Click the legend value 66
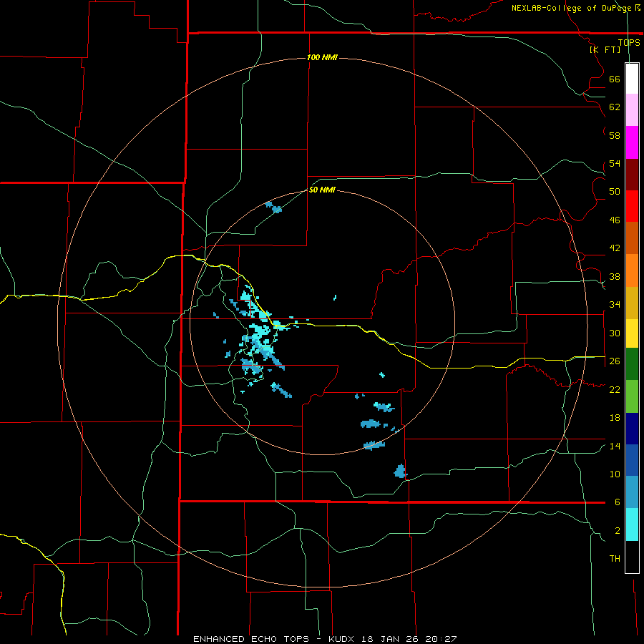This screenshot has height=644, width=644. [x=615, y=79]
